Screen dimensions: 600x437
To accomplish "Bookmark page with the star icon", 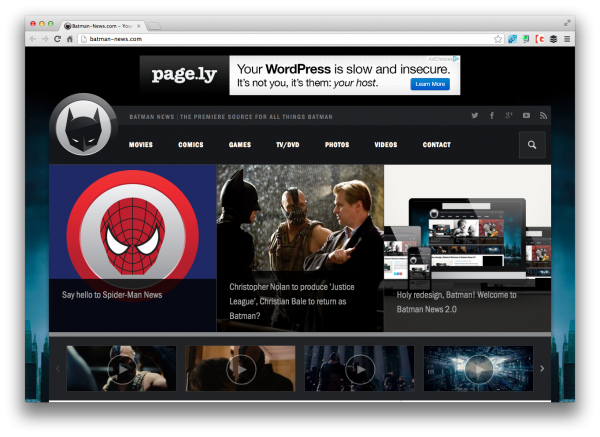I will point(498,39).
